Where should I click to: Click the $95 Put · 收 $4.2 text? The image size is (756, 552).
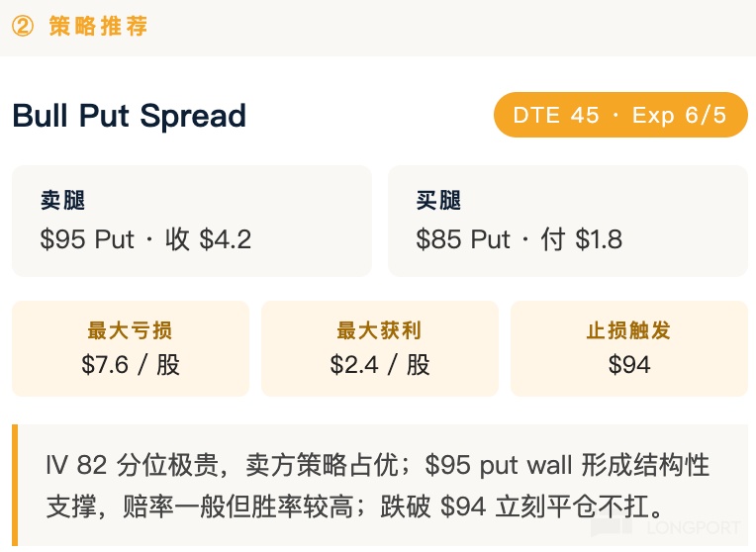(145, 239)
